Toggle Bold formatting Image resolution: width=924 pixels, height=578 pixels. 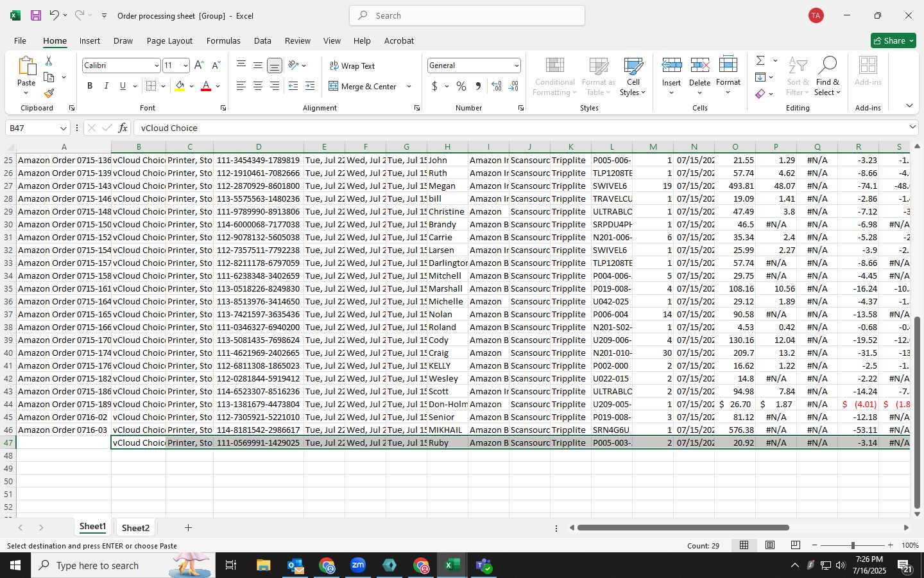tap(90, 86)
